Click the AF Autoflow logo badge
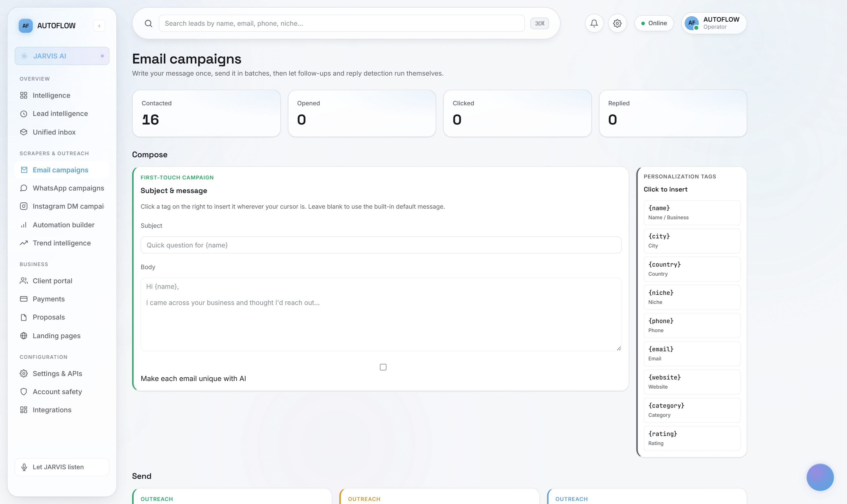847x504 pixels. (x=25, y=26)
